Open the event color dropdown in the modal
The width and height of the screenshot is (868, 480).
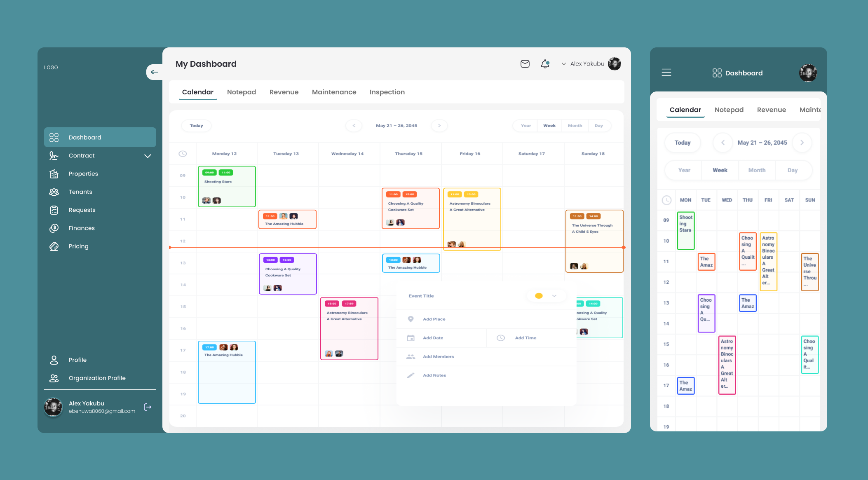click(554, 296)
